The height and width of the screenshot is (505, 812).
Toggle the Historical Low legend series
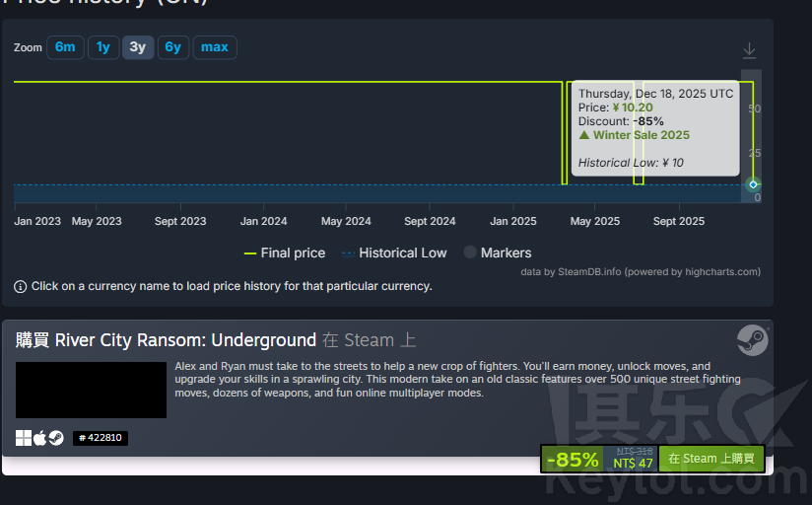(x=393, y=253)
